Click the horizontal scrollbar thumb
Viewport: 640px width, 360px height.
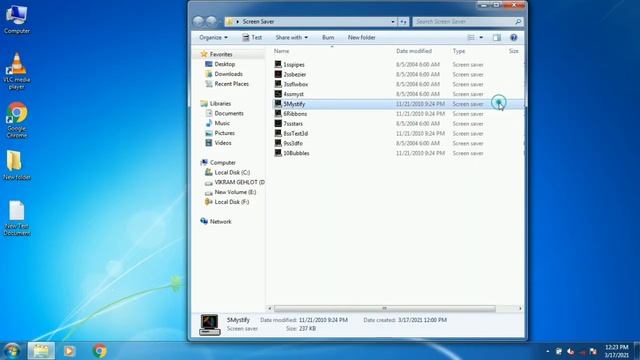384,308
